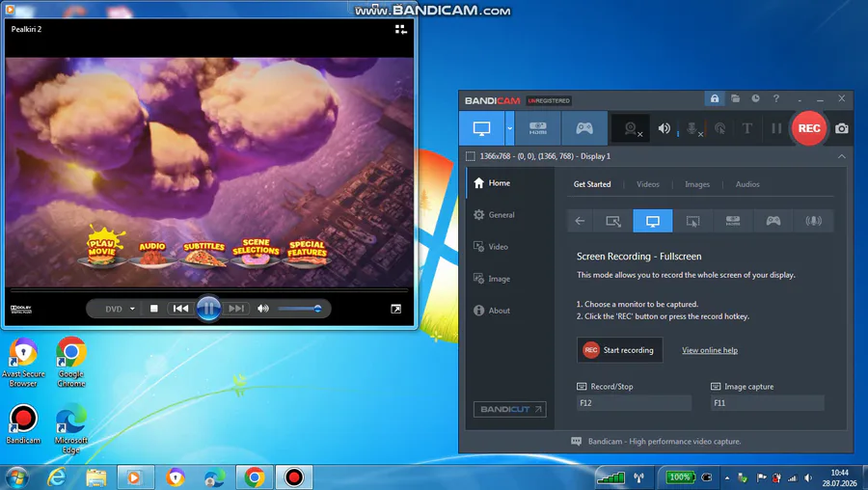Click back arrow in mode selector row
The height and width of the screenshot is (490, 868).
[580, 221]
